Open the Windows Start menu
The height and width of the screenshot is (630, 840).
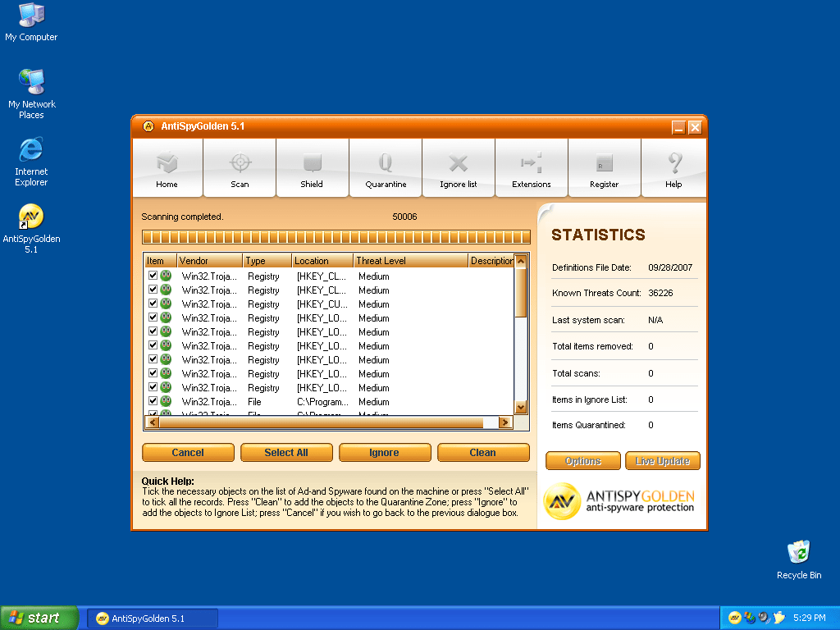[39, 618]
